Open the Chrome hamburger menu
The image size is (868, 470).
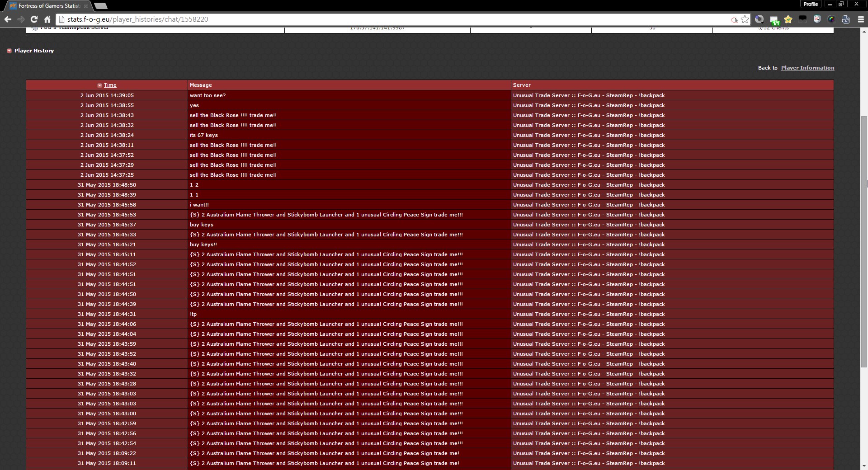click(x=860, y=19)
